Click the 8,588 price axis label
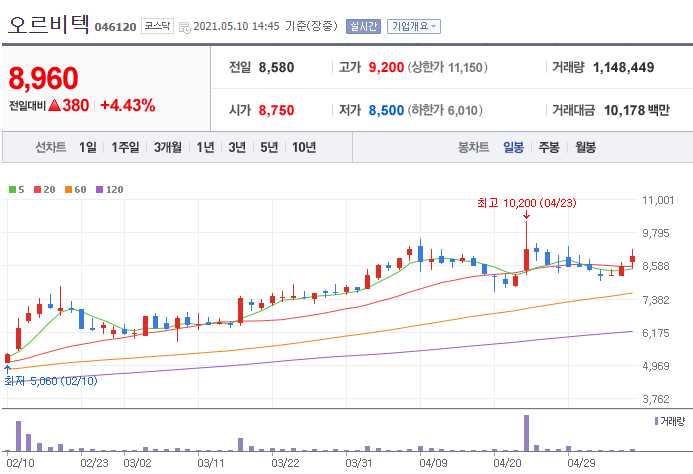The width and height of the screenshot is (693, 474). pos(655,266)
